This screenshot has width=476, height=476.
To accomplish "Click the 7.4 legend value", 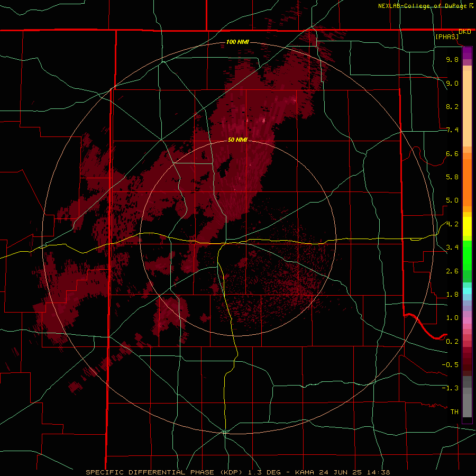I will tap(452, 130).
